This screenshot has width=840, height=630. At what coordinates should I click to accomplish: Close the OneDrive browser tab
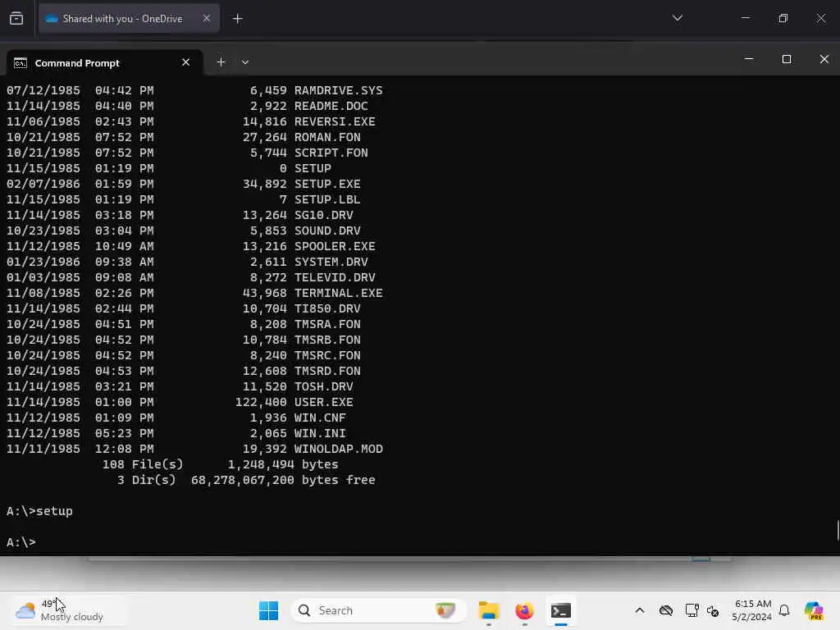206,19
